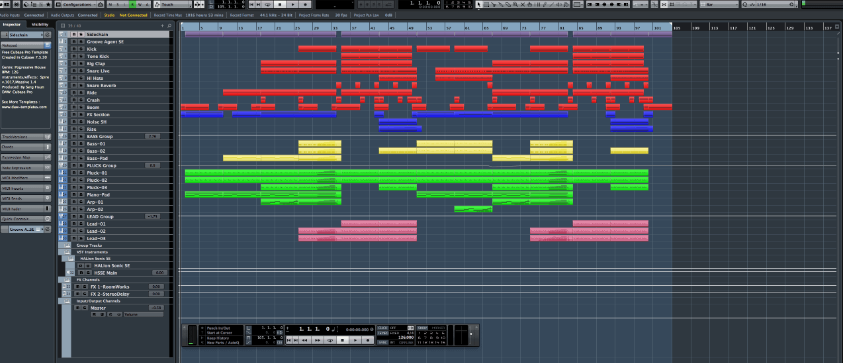Toggle the green automation read button in toolbar
Screen dimensions: 843x363
coord(132,4)
